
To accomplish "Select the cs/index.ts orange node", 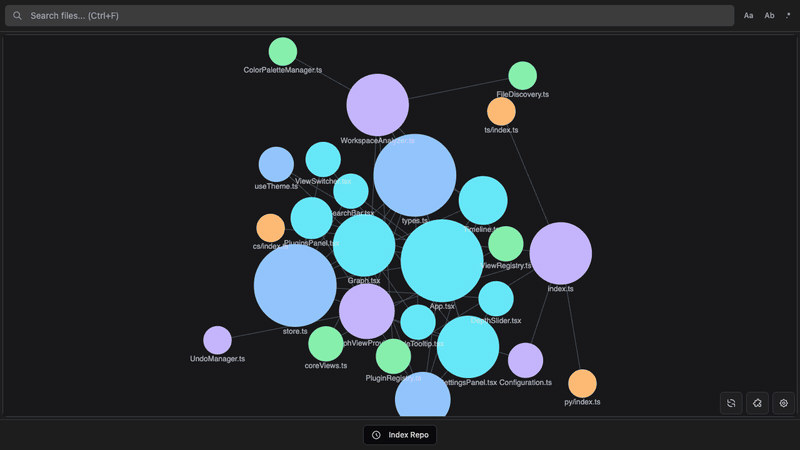I will pos(270,228).
